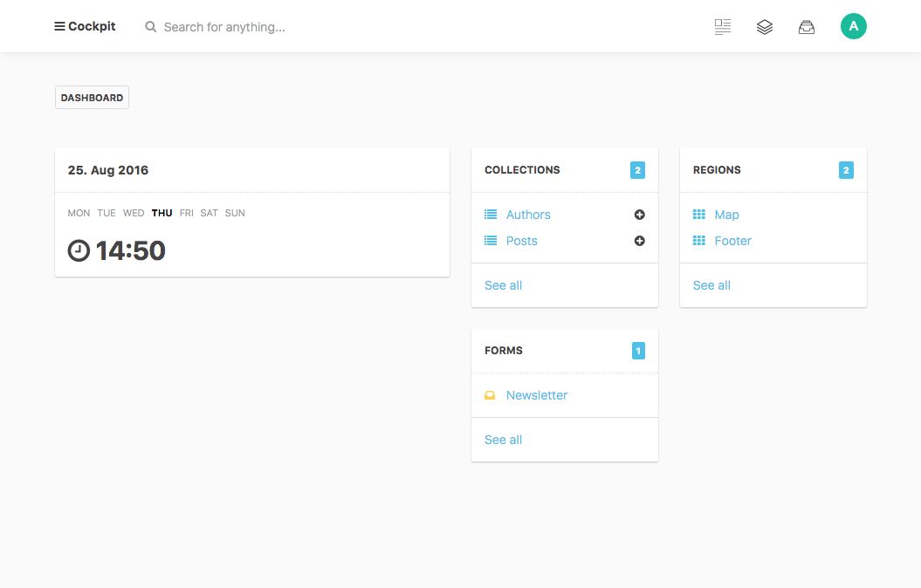Click the clock icon beside the time

(79, 250)
